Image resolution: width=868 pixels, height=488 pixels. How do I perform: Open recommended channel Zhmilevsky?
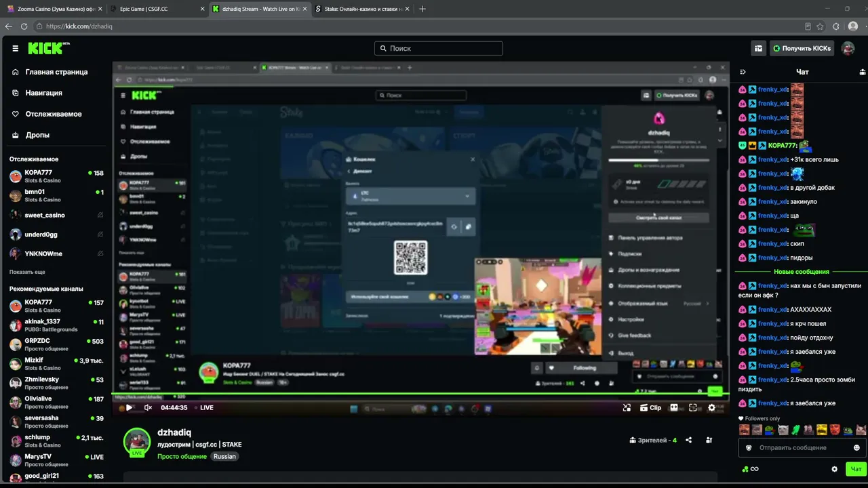click(56, 383)
